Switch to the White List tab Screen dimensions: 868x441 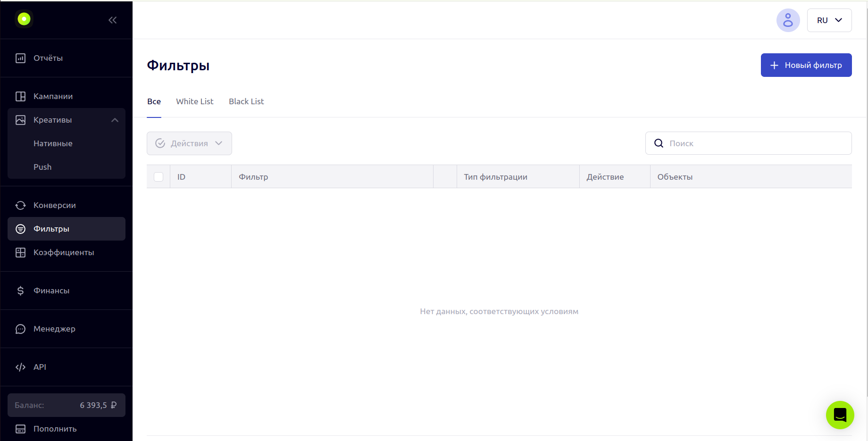194,101
